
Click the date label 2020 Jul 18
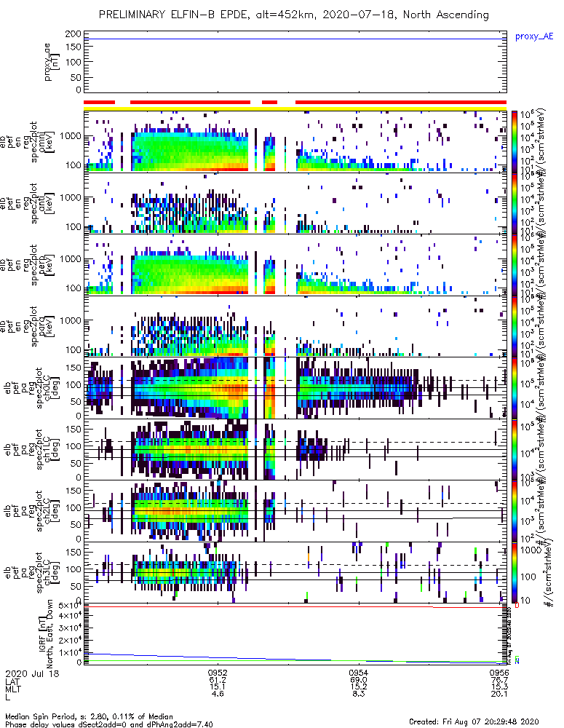click(33, 673)
